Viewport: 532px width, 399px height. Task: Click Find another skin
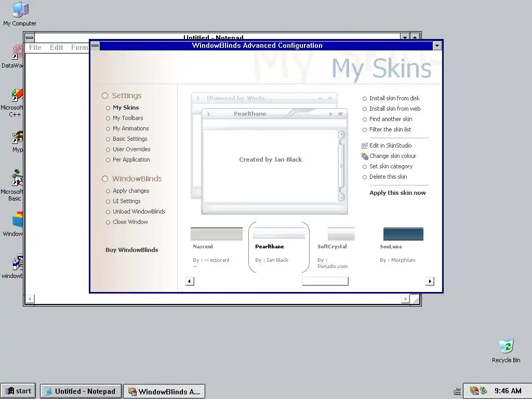pyautogui.click(x=387, y=119)
